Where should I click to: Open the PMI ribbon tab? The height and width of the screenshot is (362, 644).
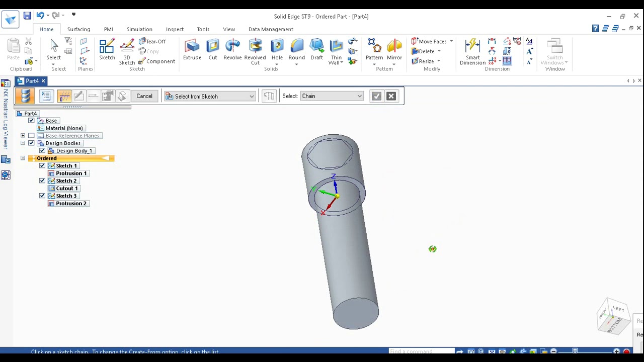pyautogui.click(x=108, y=29)
